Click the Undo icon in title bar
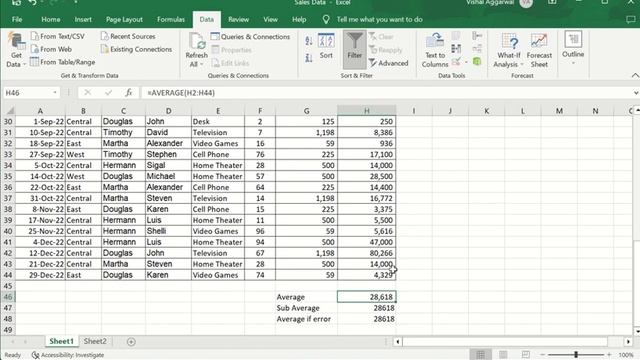The height and width of the screenshot is (360, 640). coord(32,2)
